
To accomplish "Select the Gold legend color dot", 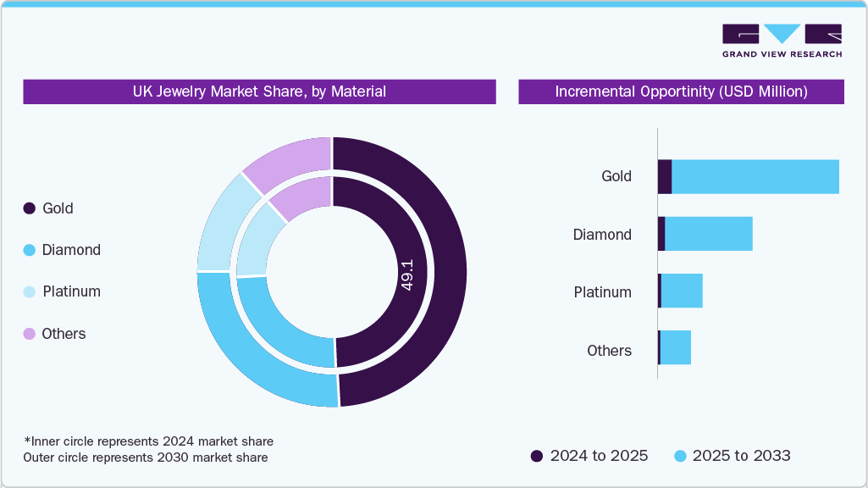I will 29,208.
